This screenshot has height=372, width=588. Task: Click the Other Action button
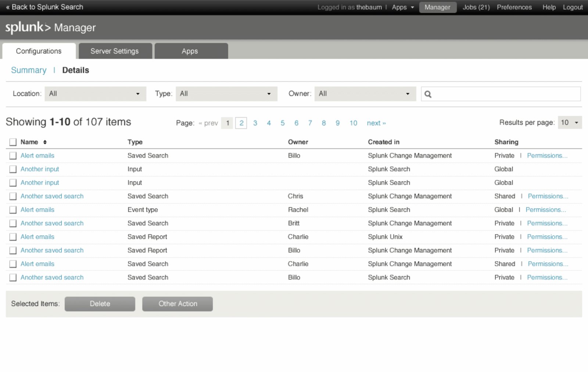pyautogui.click(x=178, y=304)
